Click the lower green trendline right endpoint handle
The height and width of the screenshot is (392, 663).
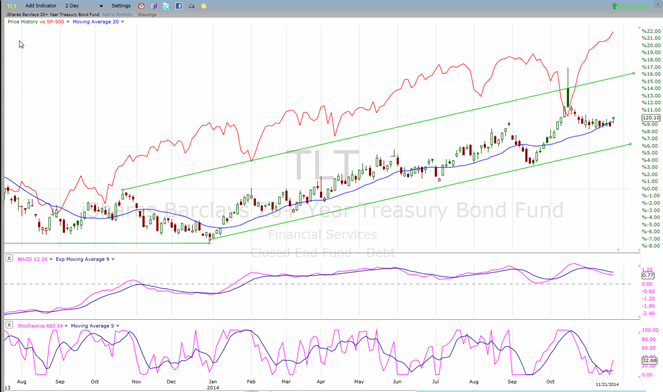[x=630, y=144]
